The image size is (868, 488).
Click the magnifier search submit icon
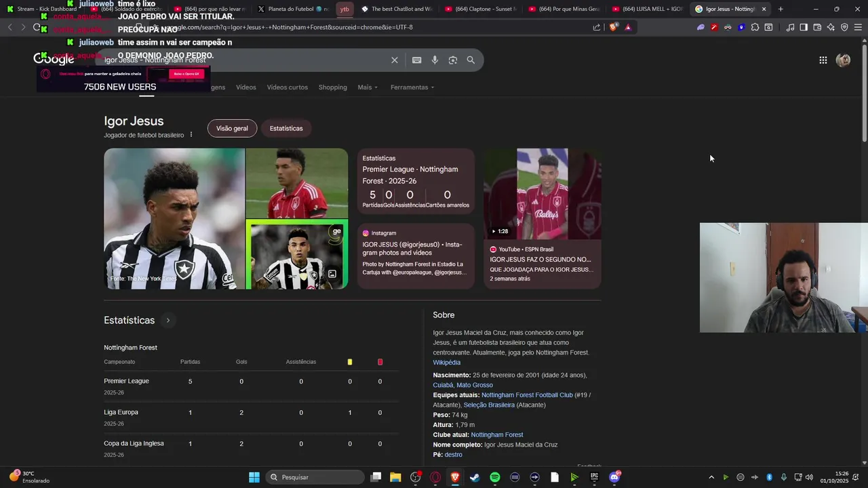(x=471, y=60)
